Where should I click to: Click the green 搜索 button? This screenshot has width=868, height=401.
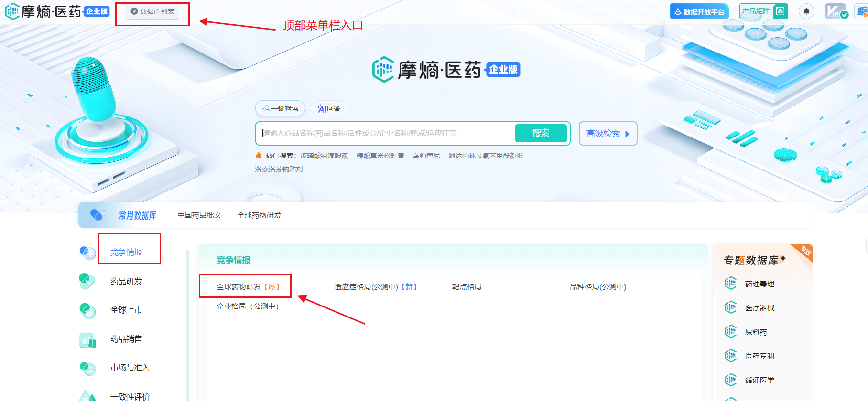pos(541,133)
